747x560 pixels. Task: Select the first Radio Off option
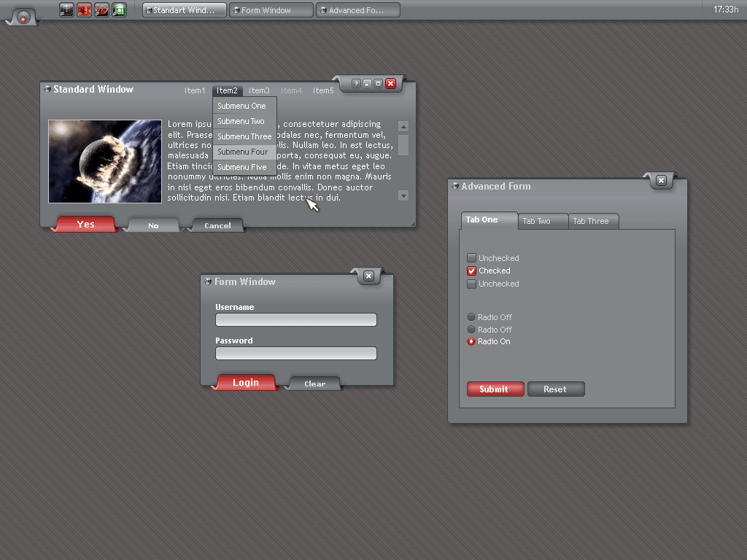[471, 317]
